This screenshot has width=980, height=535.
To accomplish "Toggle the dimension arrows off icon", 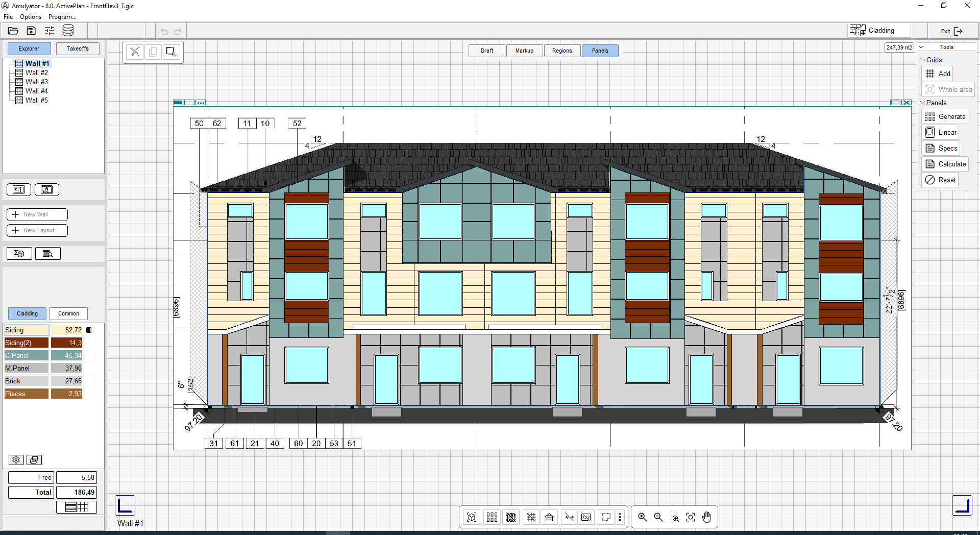I will (x=570, y=517).
